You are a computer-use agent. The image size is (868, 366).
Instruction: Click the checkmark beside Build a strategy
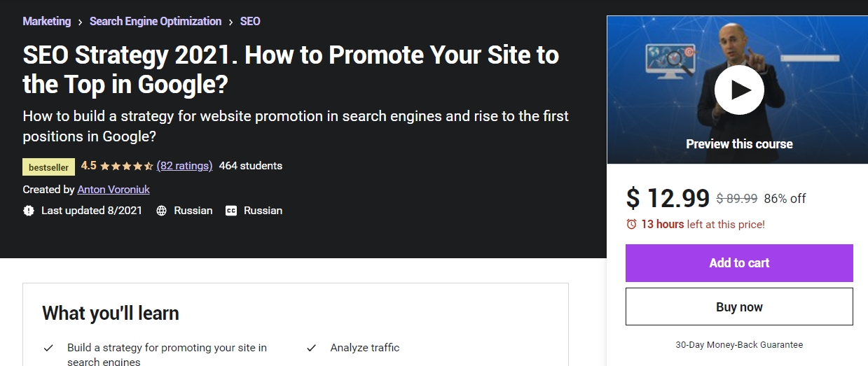(x=48, y=348)
